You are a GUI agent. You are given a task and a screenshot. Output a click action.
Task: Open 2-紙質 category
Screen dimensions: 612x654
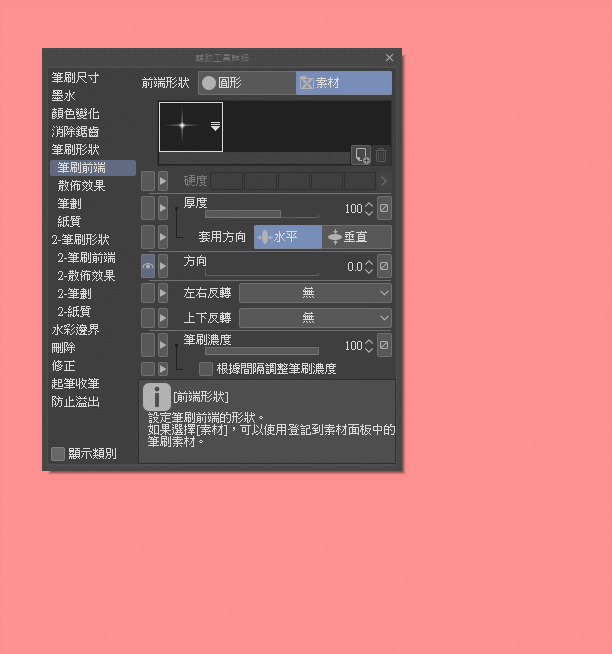[x=74, y=312]
